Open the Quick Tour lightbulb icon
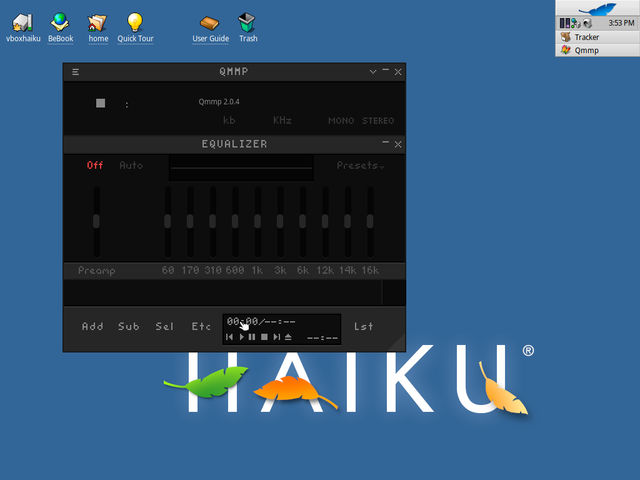The height and width of the screenshot is (480, 640). [135, 27]
